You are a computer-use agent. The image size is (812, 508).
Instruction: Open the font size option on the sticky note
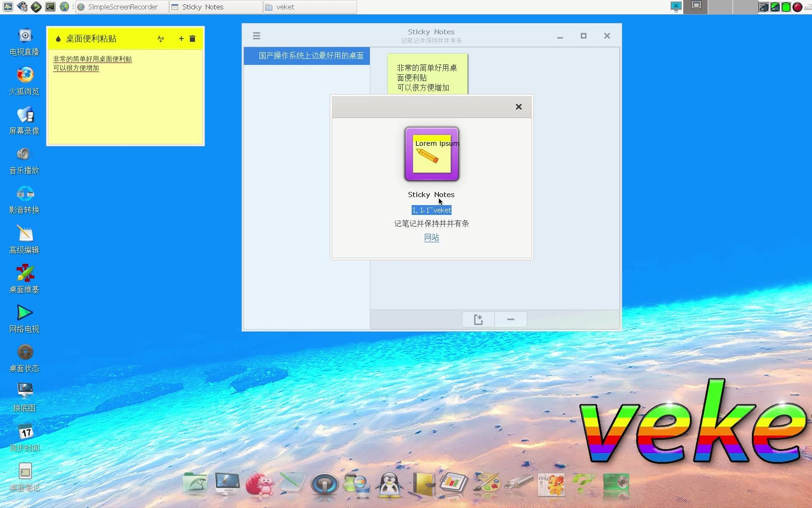point(161,39)
